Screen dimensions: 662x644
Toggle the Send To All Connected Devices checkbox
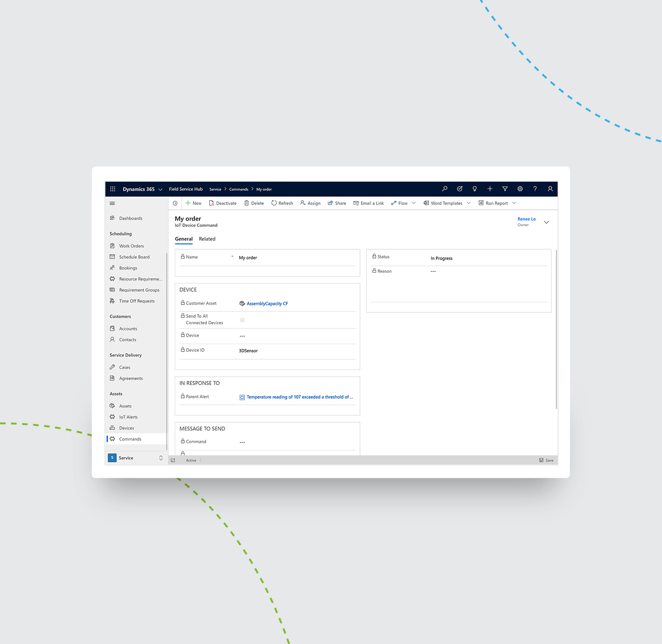(x=242, y=320)
